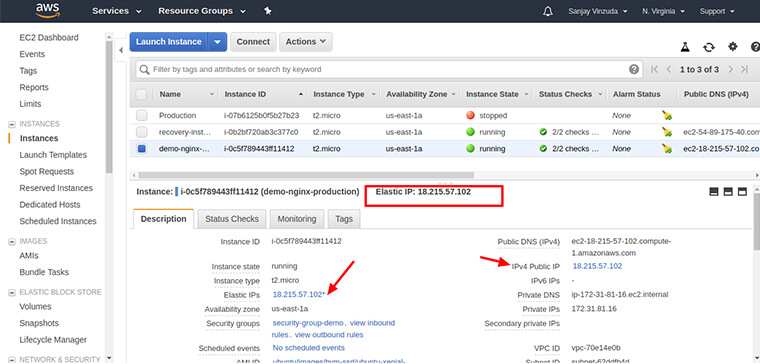760x364 pixels.
Task: Collapse the left navigation pane
Action: point(121,50)
